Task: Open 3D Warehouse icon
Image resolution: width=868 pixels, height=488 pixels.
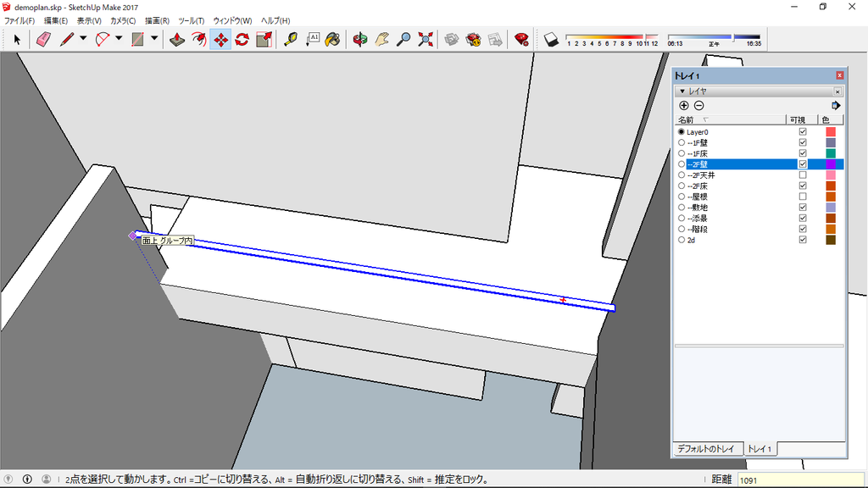Action: (452, 39)
